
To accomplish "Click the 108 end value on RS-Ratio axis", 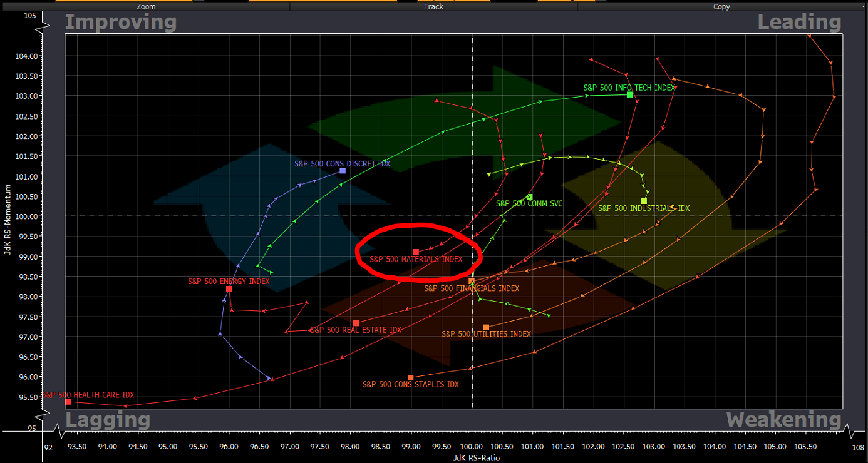I will [858, 448].
